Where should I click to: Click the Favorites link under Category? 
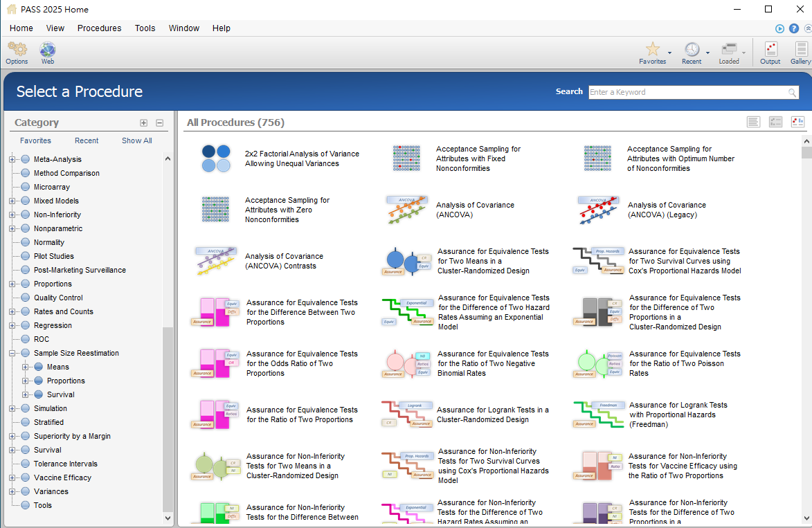point(36,140)
